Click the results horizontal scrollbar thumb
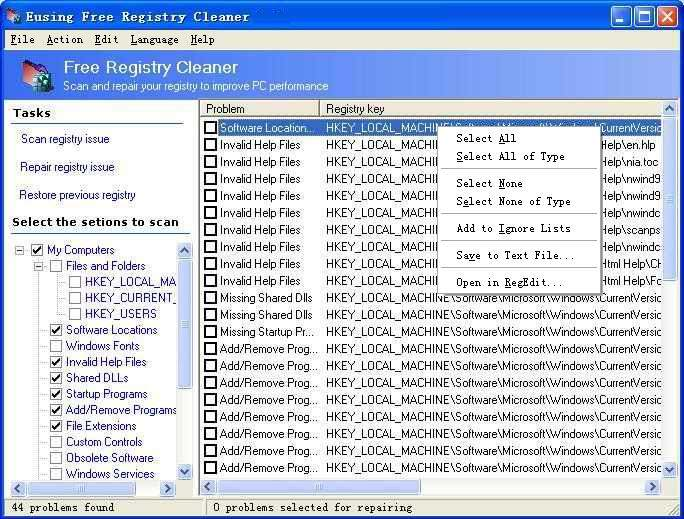The height and width of the screenshot is (519, 684). tap(318, 486)
